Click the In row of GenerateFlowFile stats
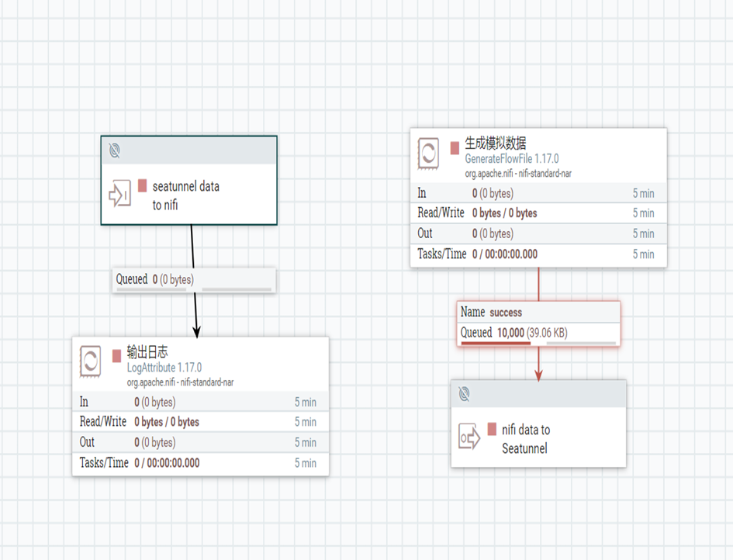Viewport: 733px width, 560px height. [x=538, y=193]
